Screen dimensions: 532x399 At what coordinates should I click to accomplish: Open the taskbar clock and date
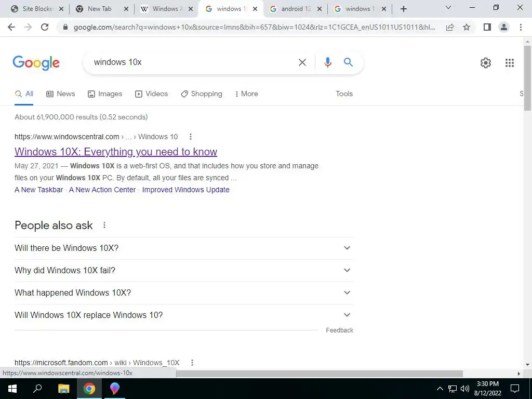pos(487,389)
